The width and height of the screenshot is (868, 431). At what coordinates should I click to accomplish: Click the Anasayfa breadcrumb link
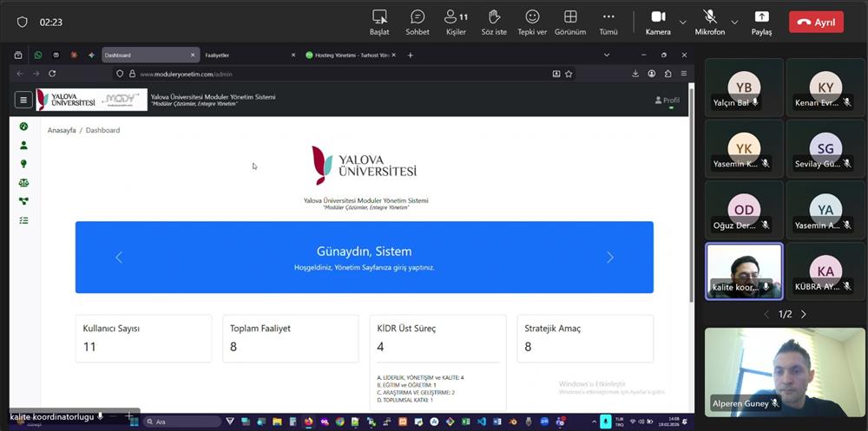click(61, 130)
